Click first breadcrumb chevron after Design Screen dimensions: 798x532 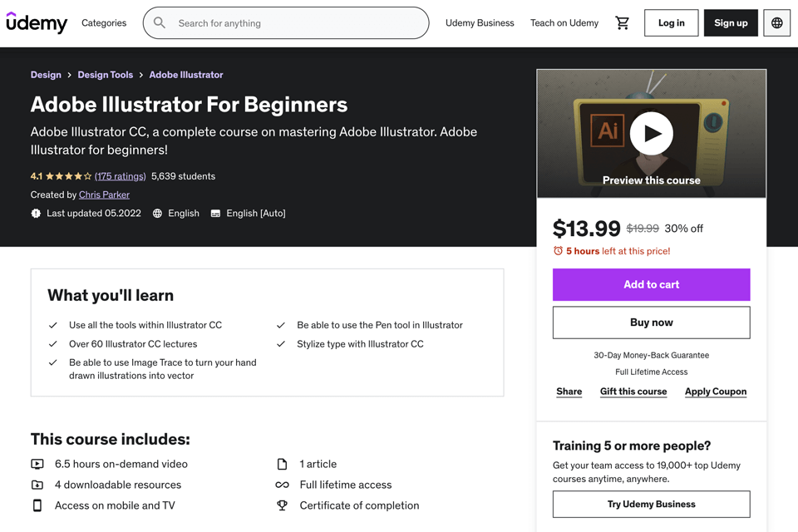pos(69,75)
